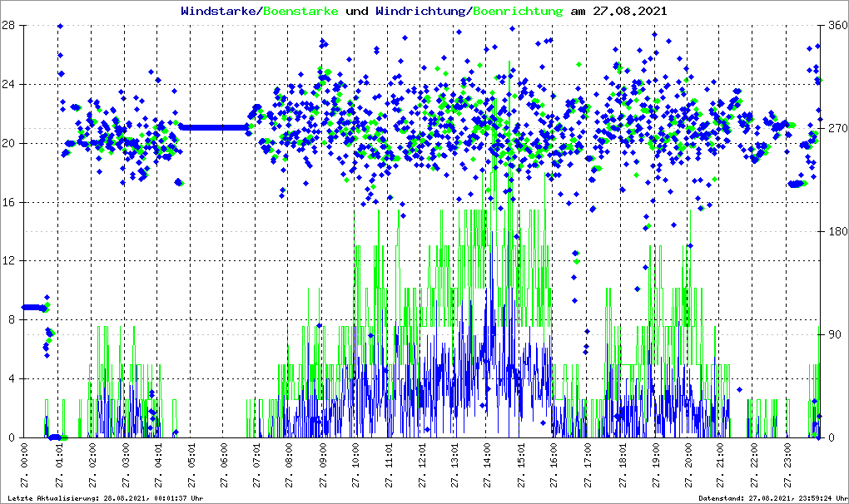Click the 00:00 time label on x-axis
Screen dimensions: 849x504
pyautogui.click(x=25, y=465)
